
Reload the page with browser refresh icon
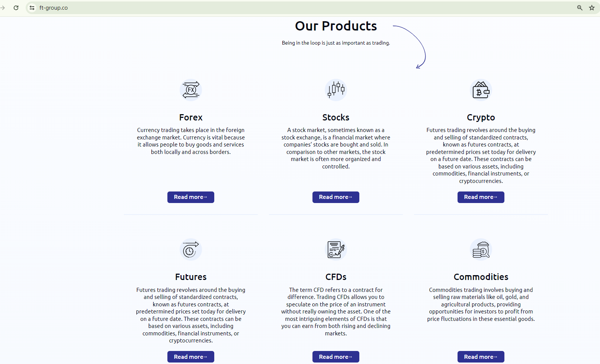[16, 8]
